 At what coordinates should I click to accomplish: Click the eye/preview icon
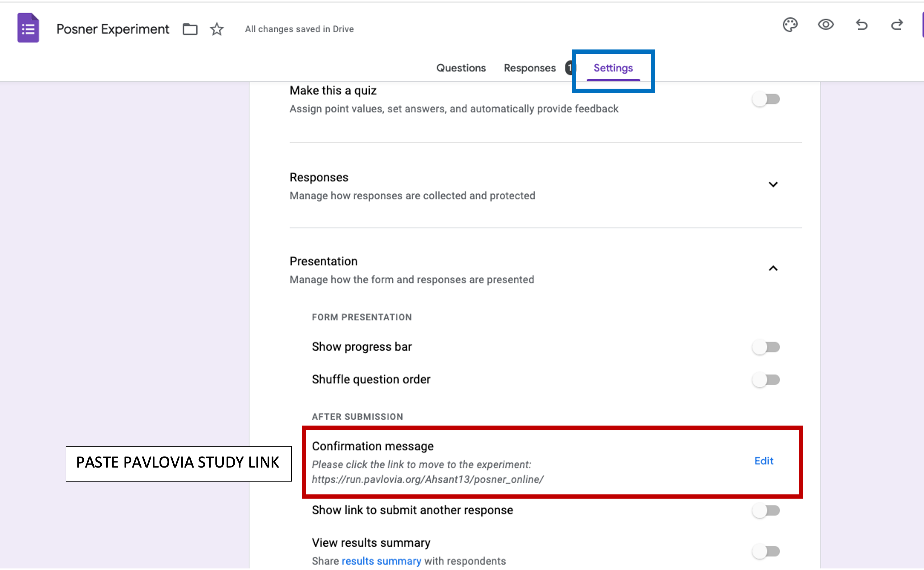point(826,24)
